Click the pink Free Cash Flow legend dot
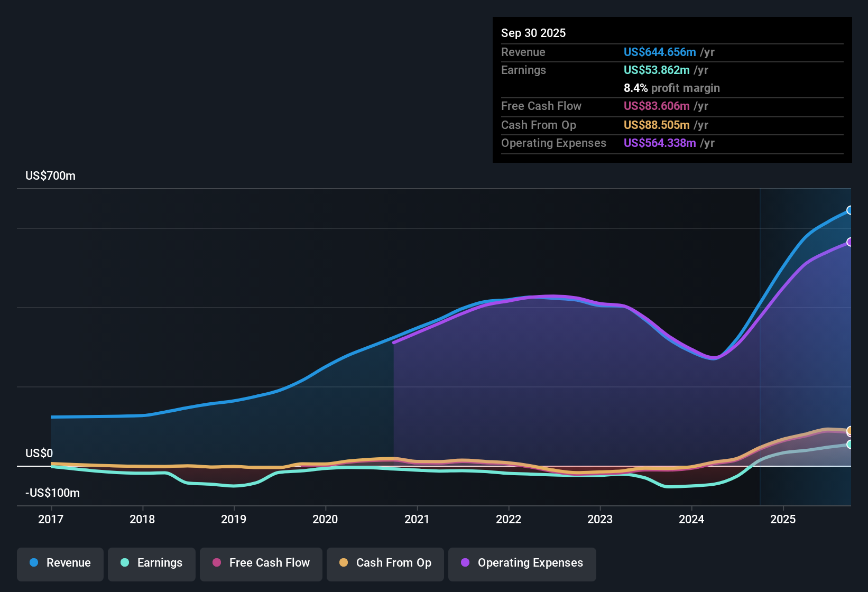The height and width of the screenshot is (592, 868). coord(216,563)
